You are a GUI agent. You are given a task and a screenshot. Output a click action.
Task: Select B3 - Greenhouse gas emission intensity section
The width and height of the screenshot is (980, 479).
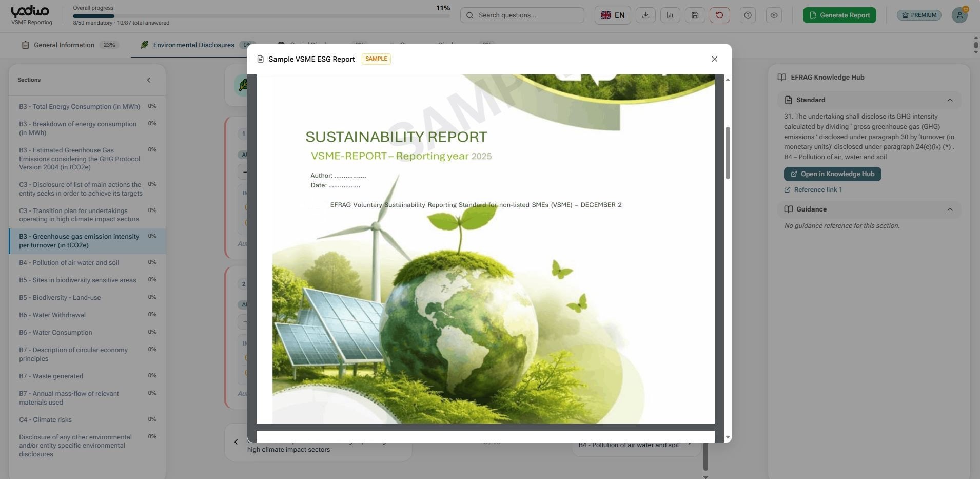[x=87, y=241]
